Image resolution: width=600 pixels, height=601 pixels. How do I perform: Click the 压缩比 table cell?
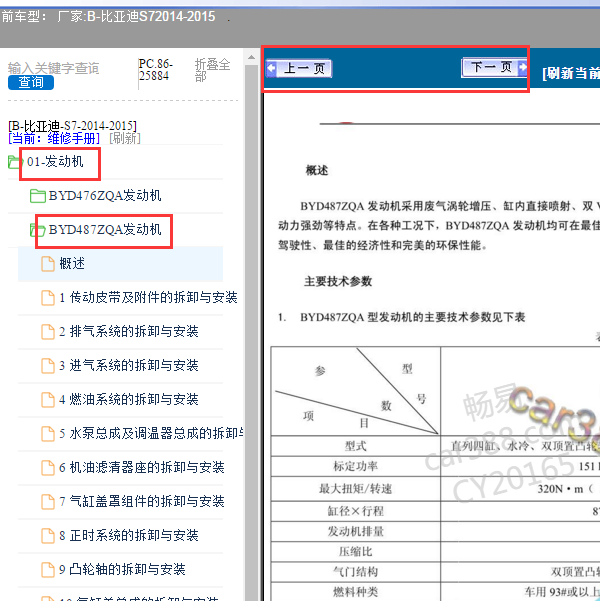click(355, 552)
